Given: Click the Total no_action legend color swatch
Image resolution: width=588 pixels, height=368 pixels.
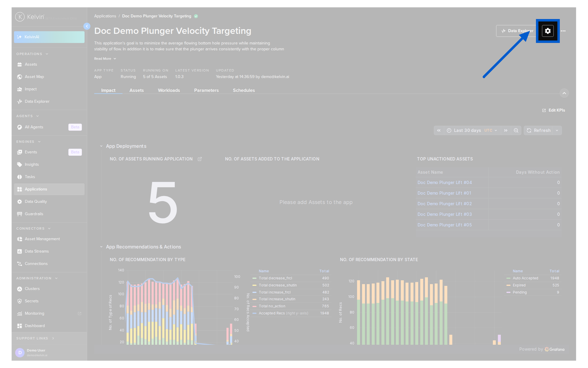Looking at the screenshot, I should click(x=254, y=306).
